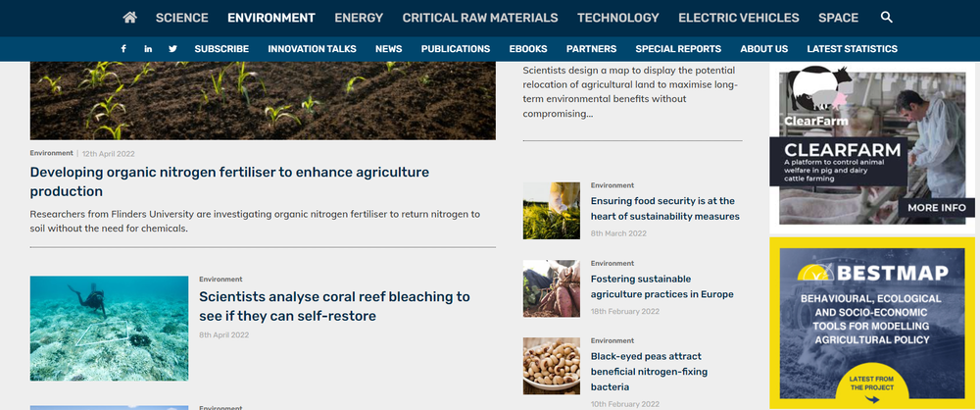Click Environment tag above food security

click(612, 185)
